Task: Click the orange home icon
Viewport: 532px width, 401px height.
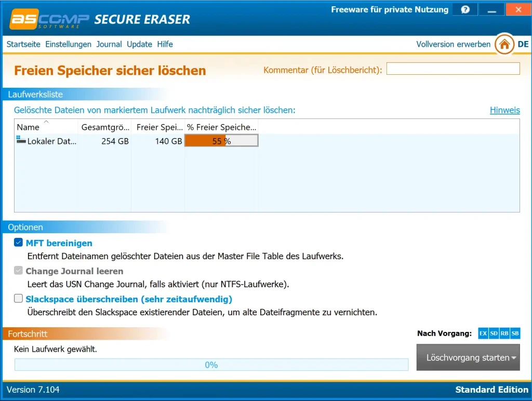Action: click(x=504, y=44)
